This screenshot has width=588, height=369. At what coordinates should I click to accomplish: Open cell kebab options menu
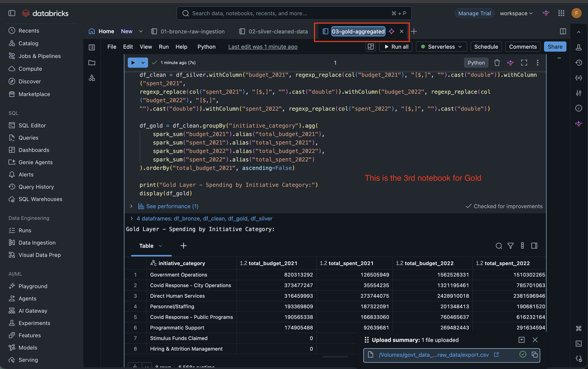click(x=537, y=63)
